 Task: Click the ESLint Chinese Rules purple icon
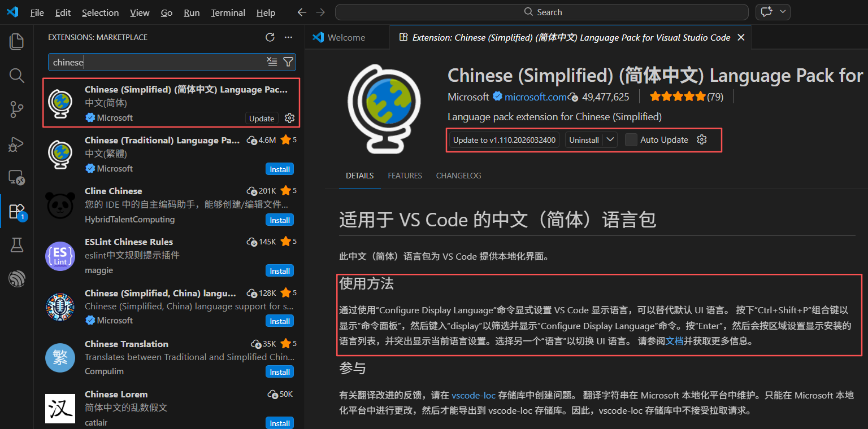click(60, 256)
